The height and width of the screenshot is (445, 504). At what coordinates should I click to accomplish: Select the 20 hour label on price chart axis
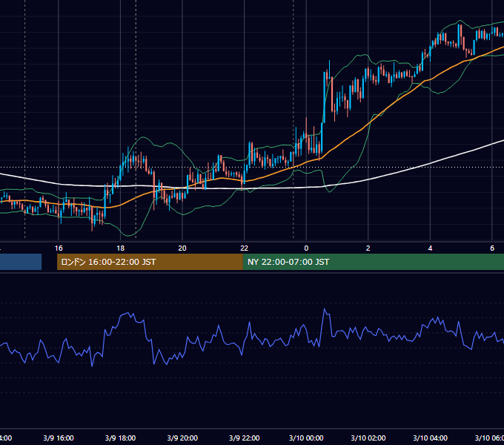point(182,248)
